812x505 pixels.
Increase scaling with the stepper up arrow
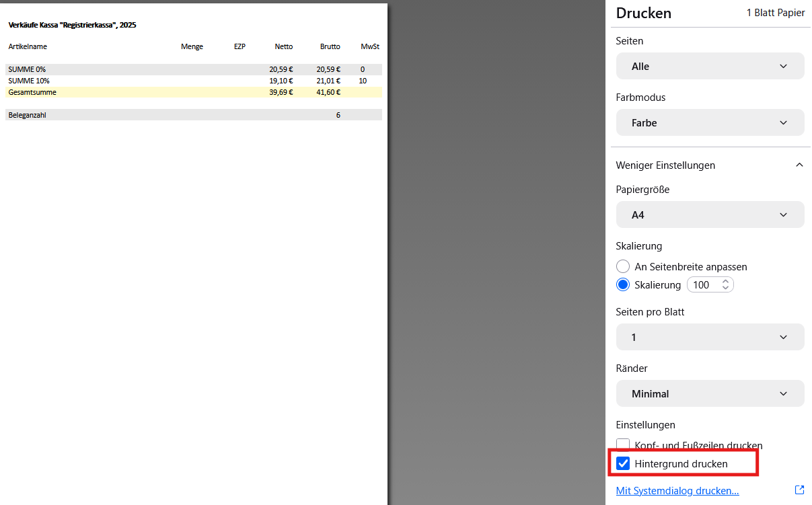click(x=725, y=282)
